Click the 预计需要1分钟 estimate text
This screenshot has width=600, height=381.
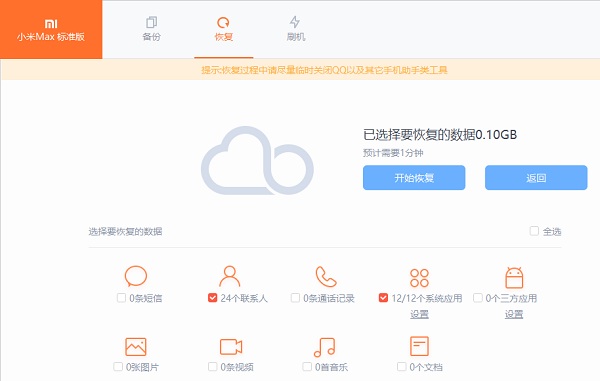point(393,153)
